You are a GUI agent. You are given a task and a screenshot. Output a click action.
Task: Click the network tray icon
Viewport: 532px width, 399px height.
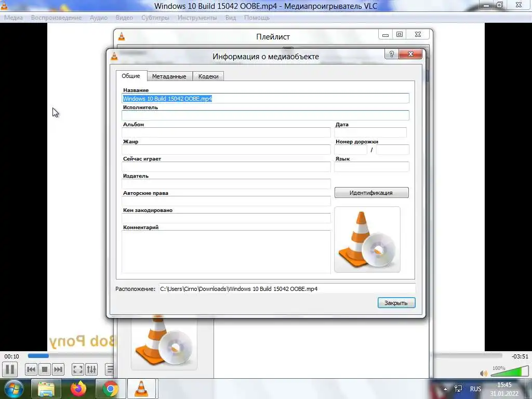[x=458, y=389]
